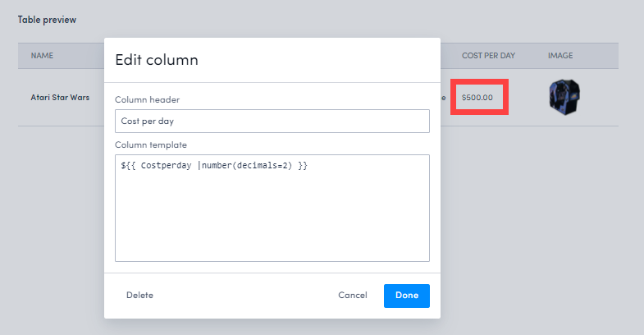This screenshot has height=335, width=644.
Task: Click the IMAGE column header
Action: (x=560, y=56)
